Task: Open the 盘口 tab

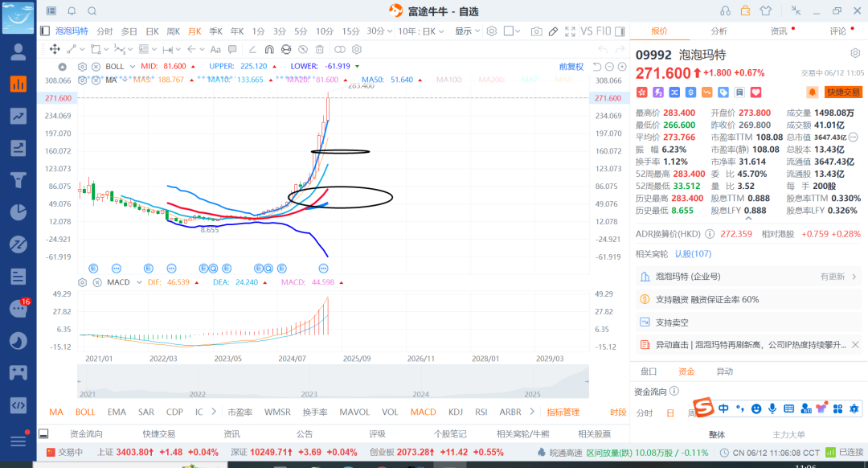Action: [649, 371]
